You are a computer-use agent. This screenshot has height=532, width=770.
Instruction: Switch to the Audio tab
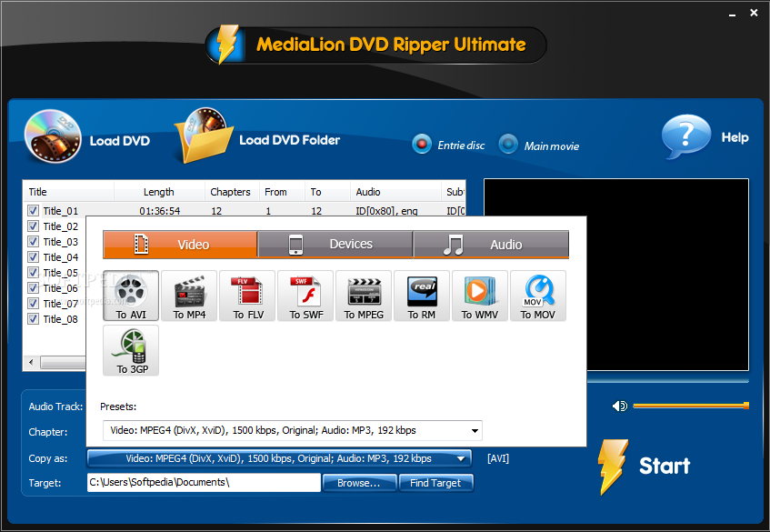click(x=491, y=244)
